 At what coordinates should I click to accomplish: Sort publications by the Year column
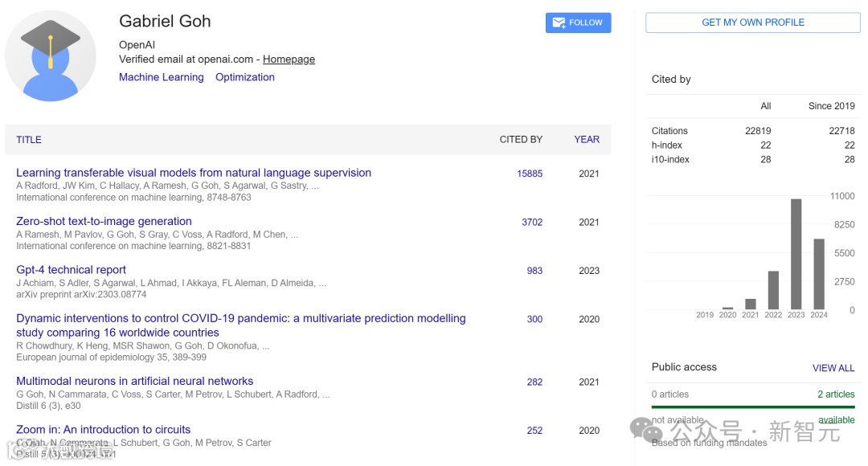click(x=587, y=140)
